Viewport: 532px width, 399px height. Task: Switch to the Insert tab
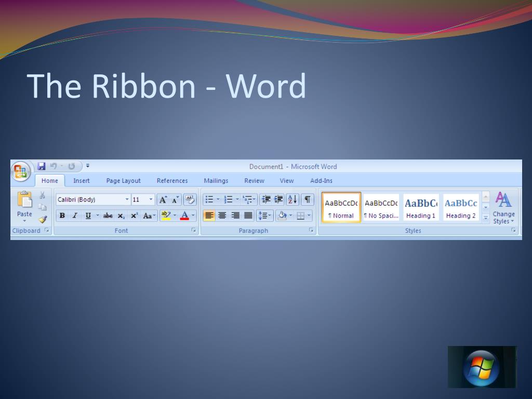pos(82,181)
